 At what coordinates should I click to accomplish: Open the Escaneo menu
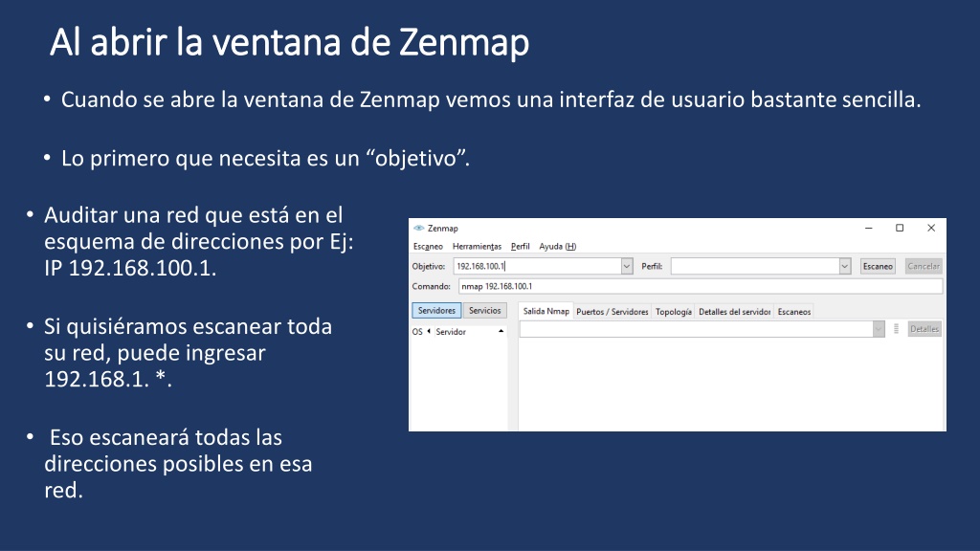[428, 246]
